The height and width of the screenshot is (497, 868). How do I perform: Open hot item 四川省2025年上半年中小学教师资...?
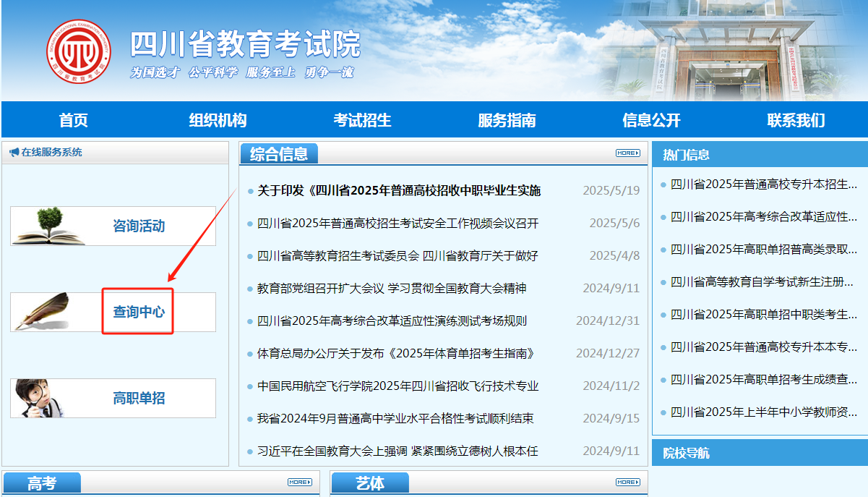coord(764,412)
